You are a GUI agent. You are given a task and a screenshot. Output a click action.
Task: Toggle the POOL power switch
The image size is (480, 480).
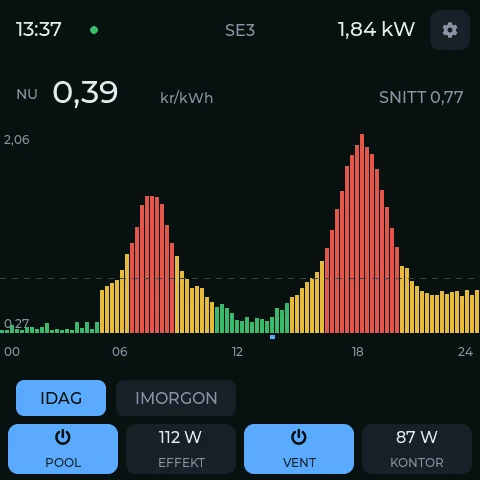(63, 449)
